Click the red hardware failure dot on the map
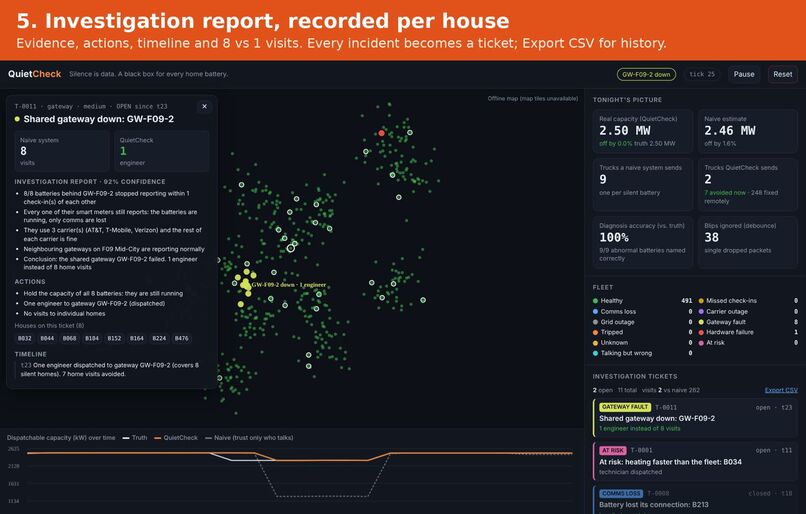 (x=381, y=133)
